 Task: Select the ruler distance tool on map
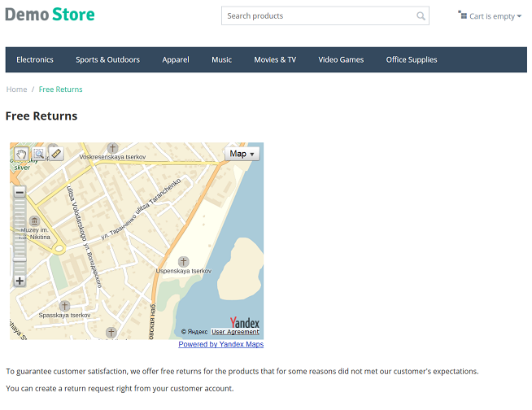(x=56, y=154)
